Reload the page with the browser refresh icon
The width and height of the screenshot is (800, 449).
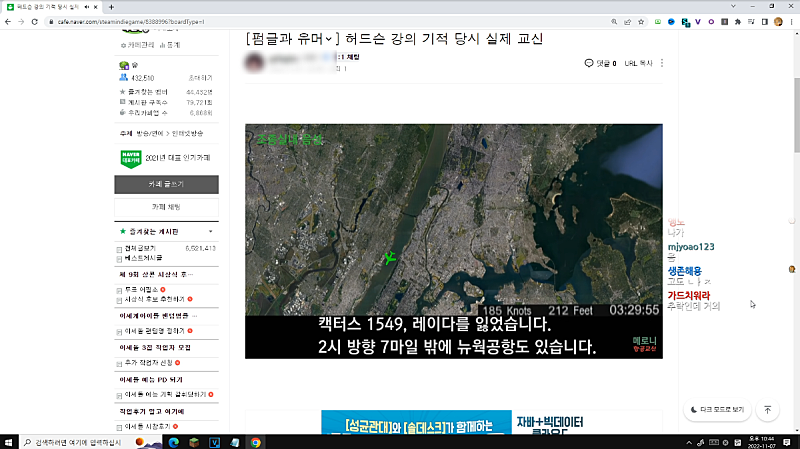coord(35,21)
